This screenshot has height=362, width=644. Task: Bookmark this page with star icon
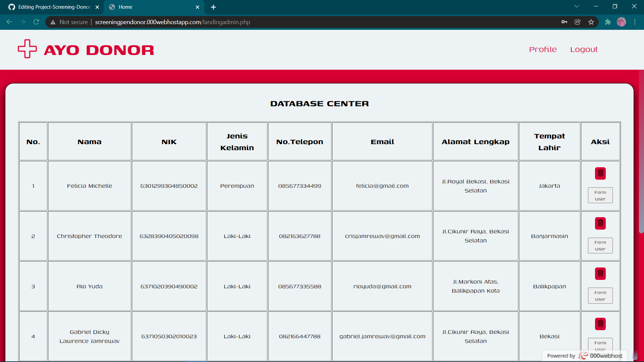pyautogui.click(x=591, y=22)
